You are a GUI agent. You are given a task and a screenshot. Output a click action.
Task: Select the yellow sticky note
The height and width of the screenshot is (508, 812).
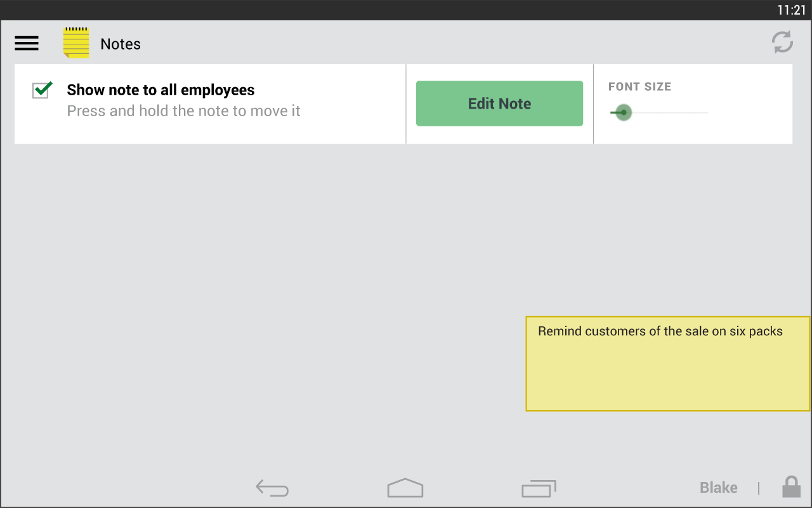pos(667,375)
